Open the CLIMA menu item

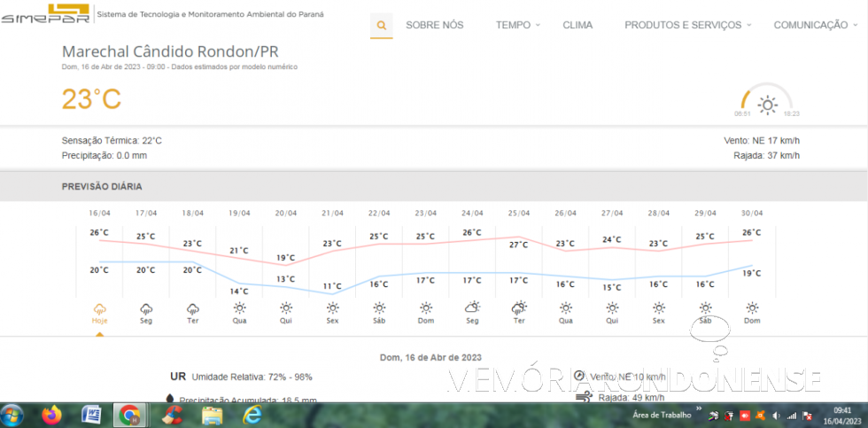tap(577, 26)
